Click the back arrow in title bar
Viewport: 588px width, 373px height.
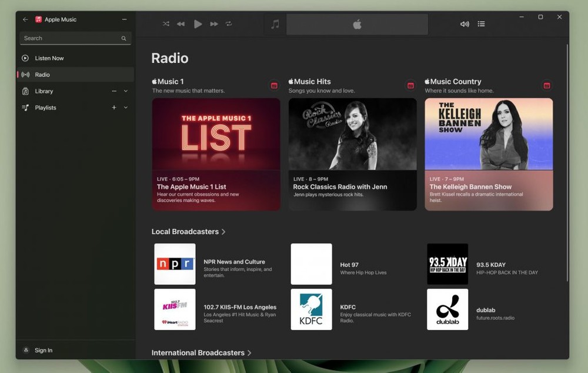(x=25, y=19)
